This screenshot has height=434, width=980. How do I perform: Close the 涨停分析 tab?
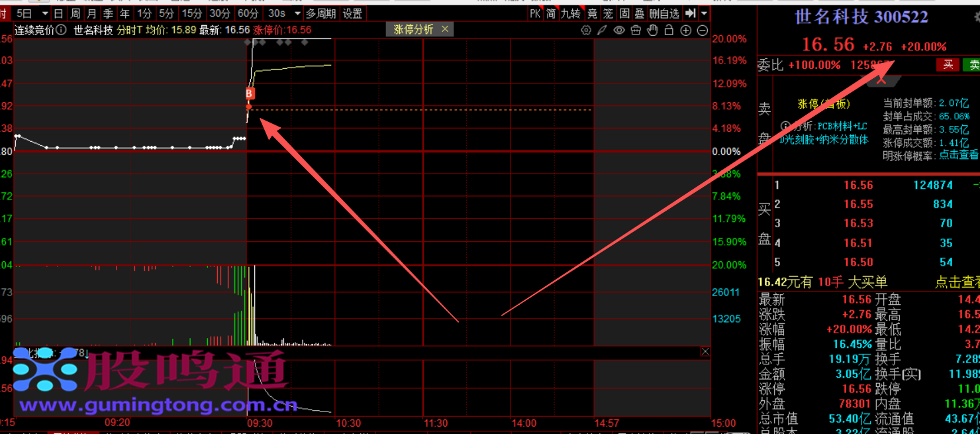tap(445, 29)
